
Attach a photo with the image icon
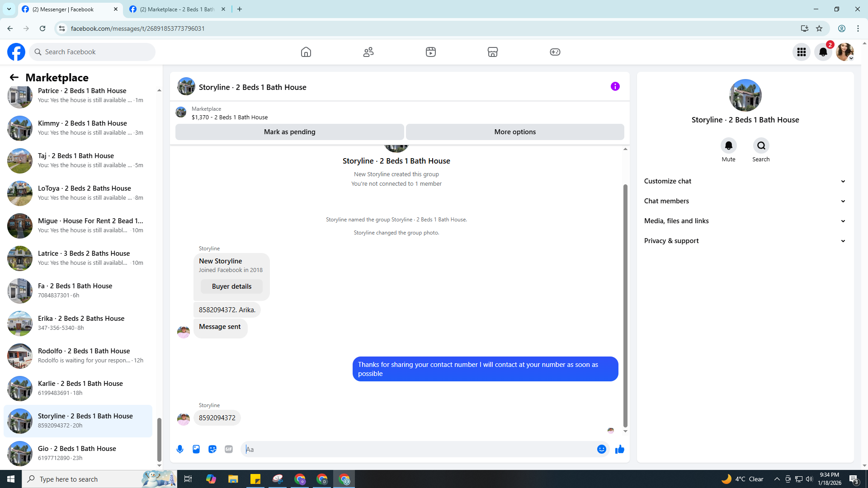coord(196,449)
